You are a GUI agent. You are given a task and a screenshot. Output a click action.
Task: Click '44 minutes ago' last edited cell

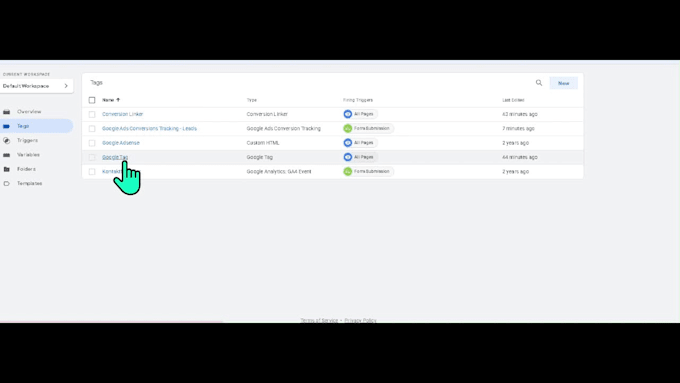click(x=520, y=157)
